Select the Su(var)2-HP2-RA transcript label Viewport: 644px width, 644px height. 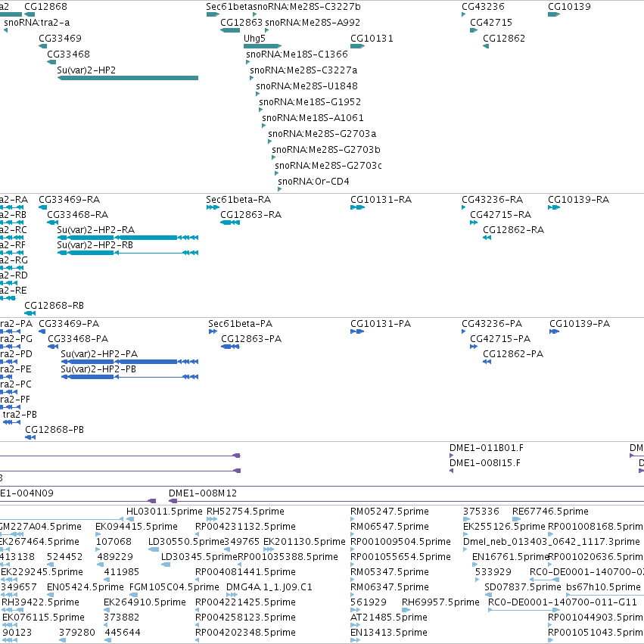point(95,230)
